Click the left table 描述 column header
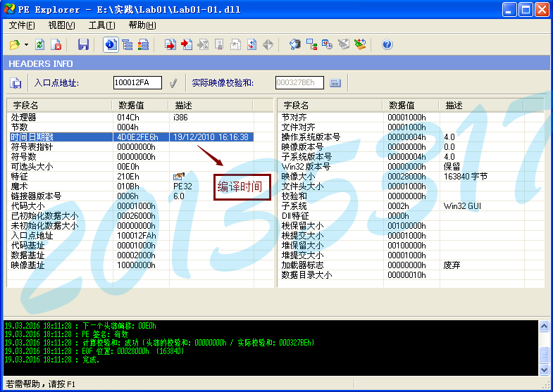 click(211, 106)
